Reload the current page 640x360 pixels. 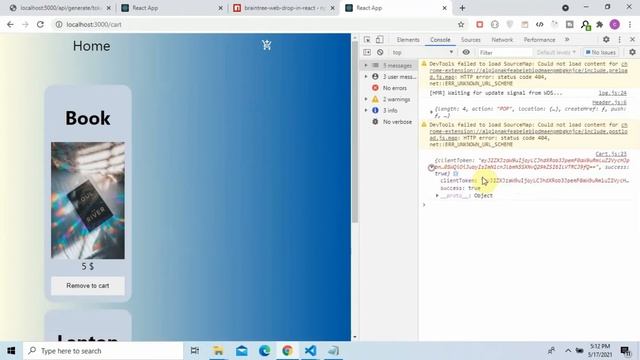coord(40,24)
